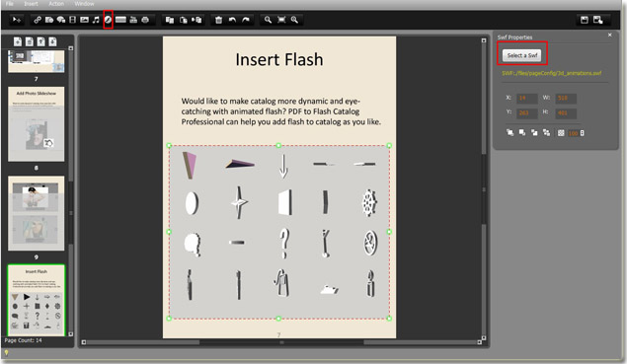Redo the last undone edit
The width and height of the screenshot is (627, 364).
click(246, 20)
